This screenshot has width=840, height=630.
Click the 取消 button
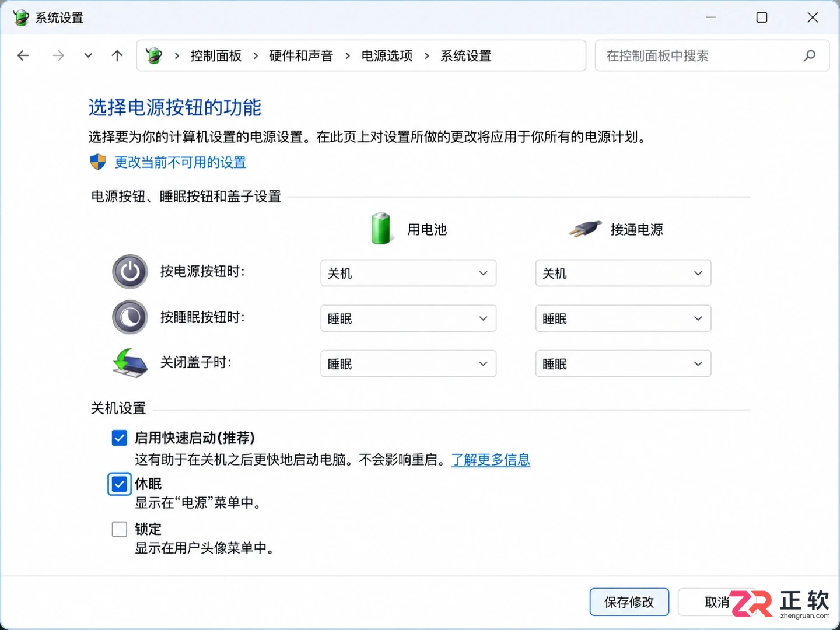click(x=717, y=602)
